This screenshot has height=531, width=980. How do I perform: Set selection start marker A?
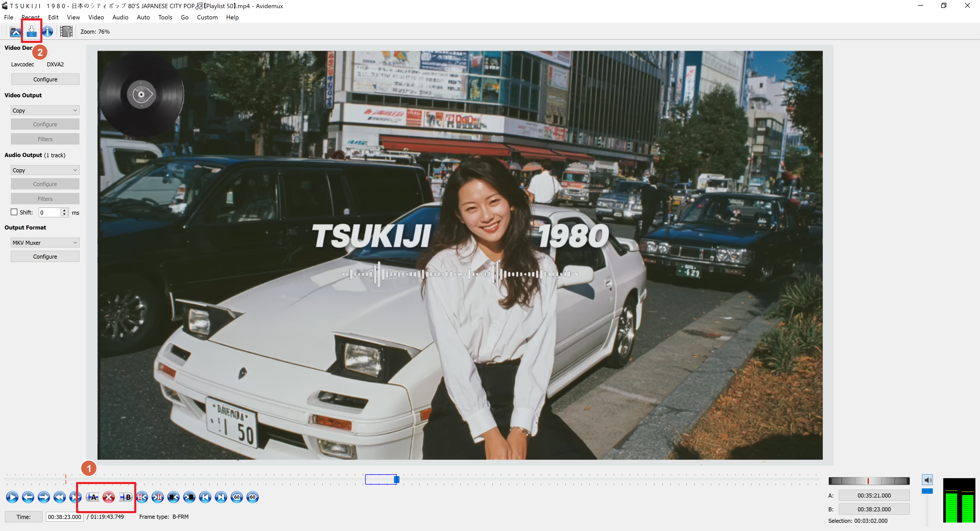pos(92,497)
